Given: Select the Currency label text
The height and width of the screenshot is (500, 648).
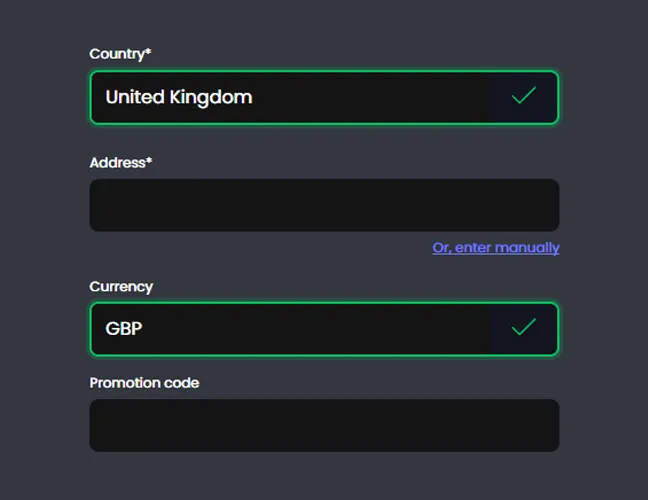Looking at the screenshot, I should [x=121, y=286].
